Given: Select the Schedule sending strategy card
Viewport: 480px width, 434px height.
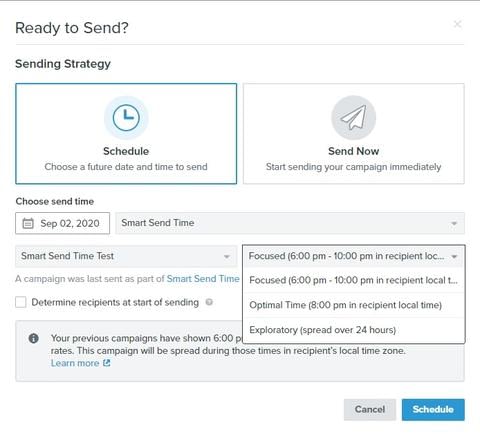Looking at the screenshot, I should (126, 133).
